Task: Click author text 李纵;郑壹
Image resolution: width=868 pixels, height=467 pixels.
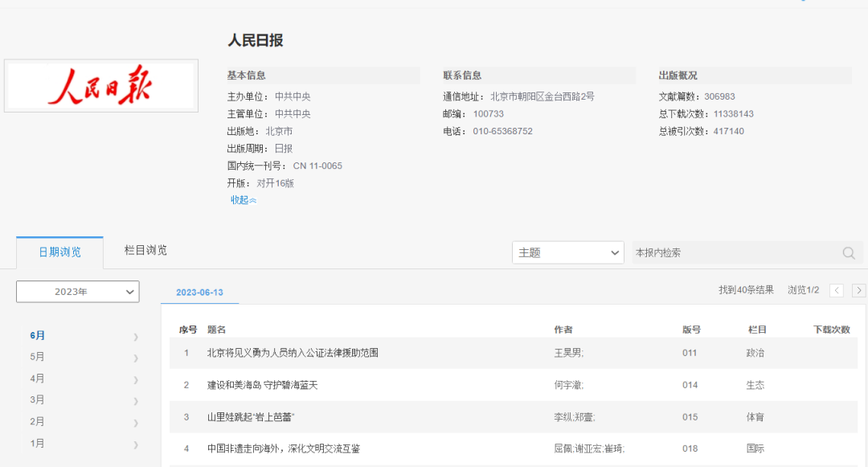Action: click(x=575, y=417)
